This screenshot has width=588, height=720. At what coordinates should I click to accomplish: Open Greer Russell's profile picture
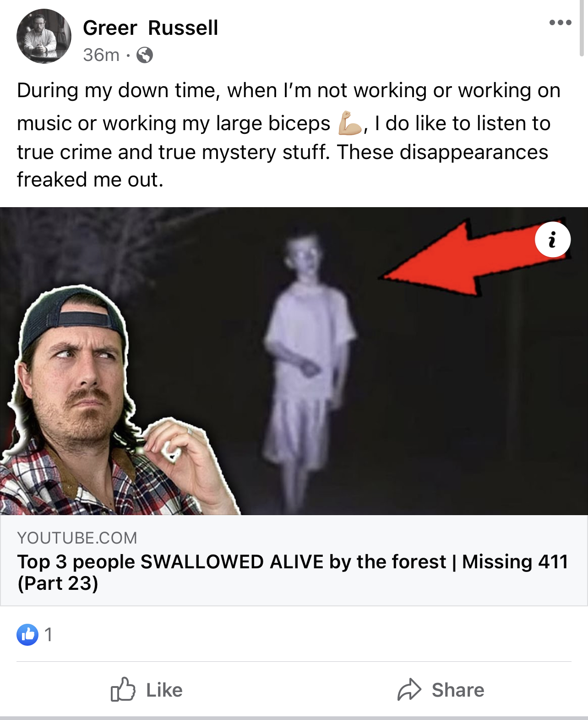point(44,36)
